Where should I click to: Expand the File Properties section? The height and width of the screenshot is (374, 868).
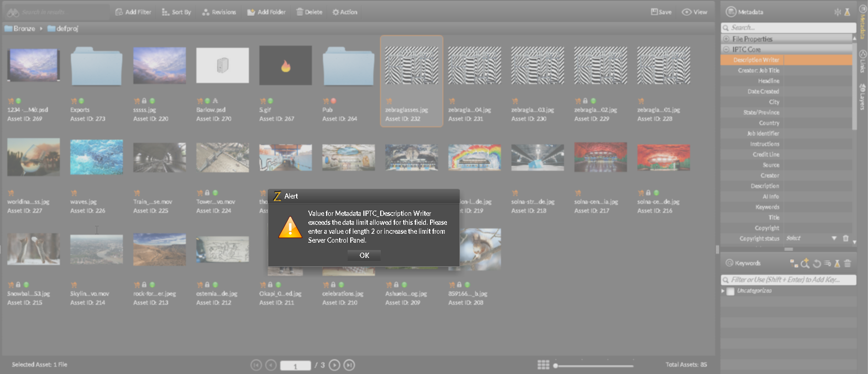click(x=727, y=39)
